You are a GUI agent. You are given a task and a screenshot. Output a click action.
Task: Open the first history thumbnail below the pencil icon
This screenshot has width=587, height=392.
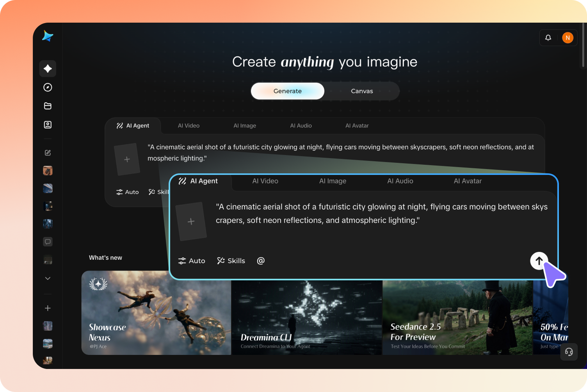point(48,171)
